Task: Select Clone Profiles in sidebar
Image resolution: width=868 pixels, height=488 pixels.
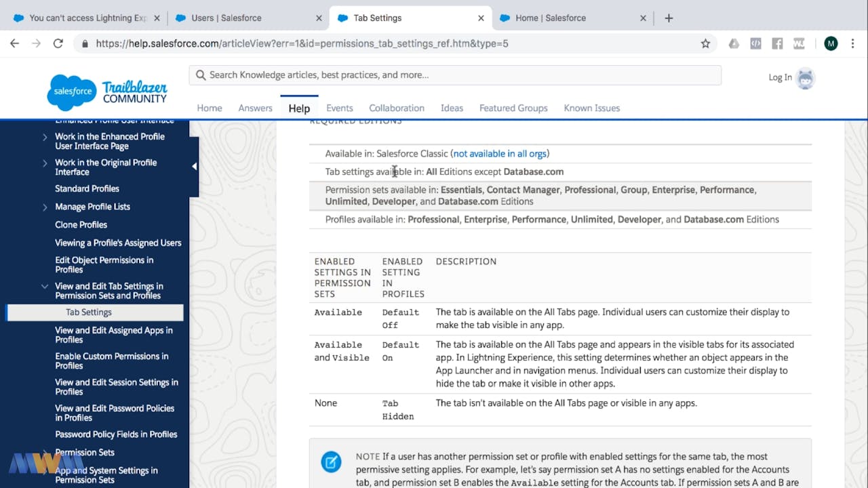Action: (81, 224)
